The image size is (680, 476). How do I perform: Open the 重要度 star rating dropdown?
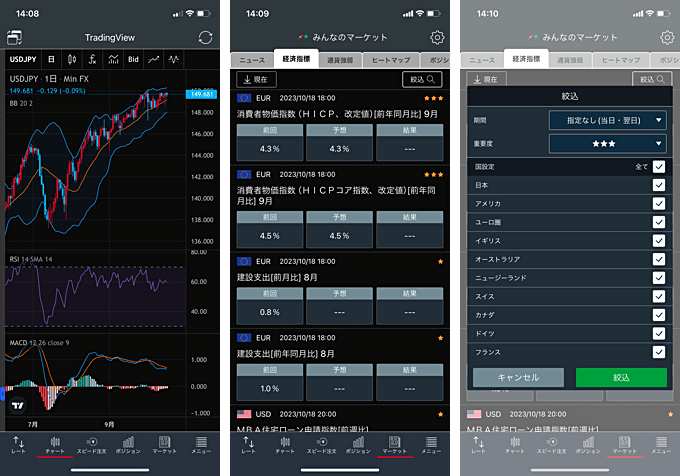pyautogui.click(x=608, y=143)
